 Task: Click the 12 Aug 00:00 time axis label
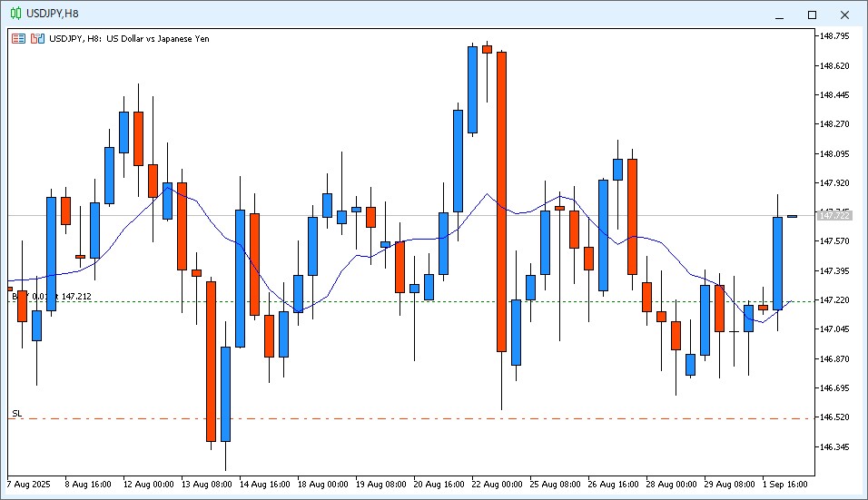click(x=148, y=485)
